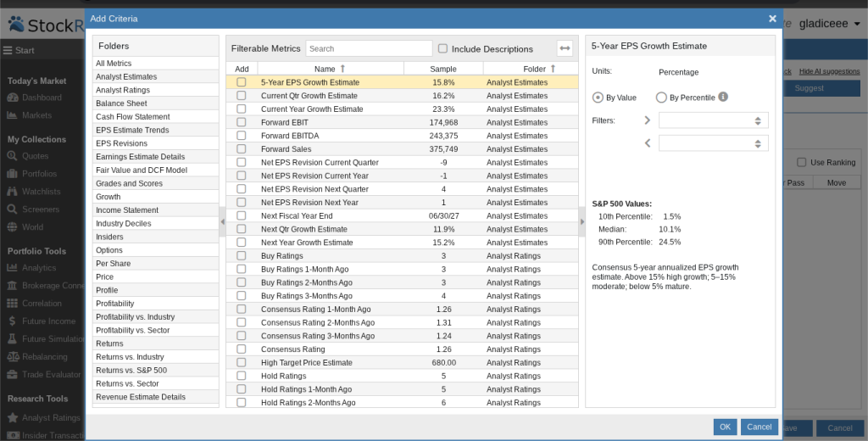The height and width of the screenshot is (441, 868).
Task: Click the Folder column sort arrow
Action: (x=553, y=69)
